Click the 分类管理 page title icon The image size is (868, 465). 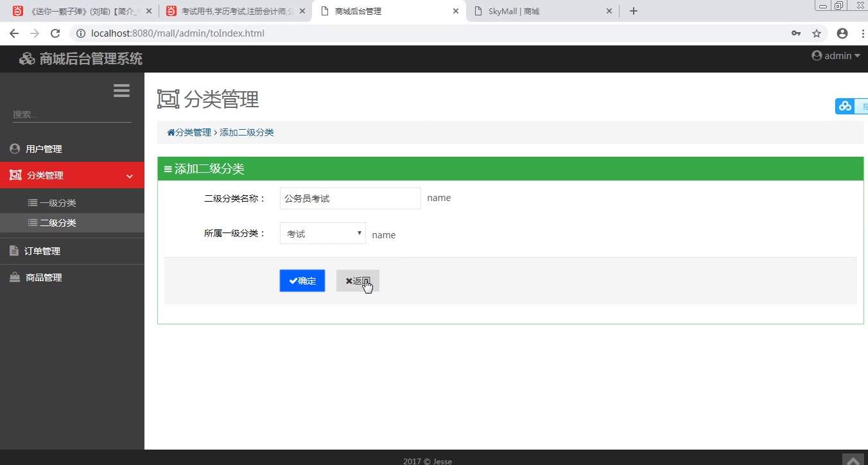tap(168, 99)
